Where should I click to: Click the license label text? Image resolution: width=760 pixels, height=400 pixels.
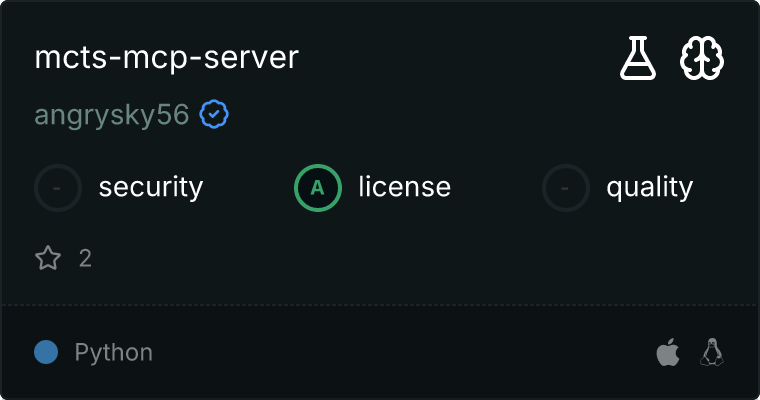pyautogui.click(x=404, y=187)
